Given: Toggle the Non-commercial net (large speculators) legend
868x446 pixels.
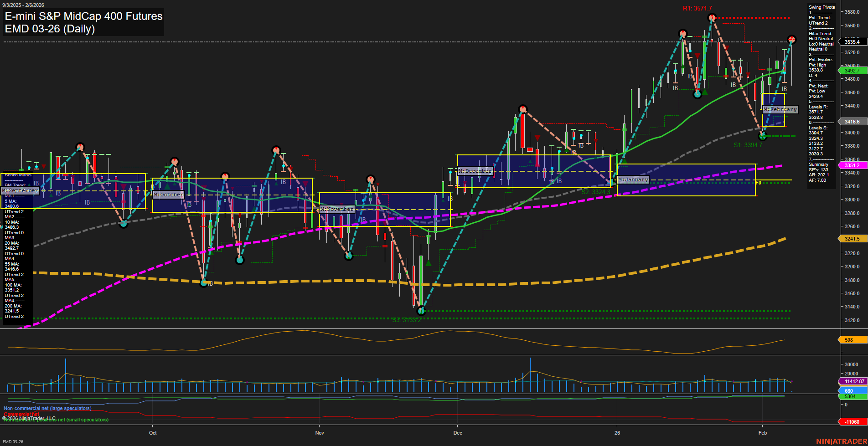Looking at the screenshot, I should (47, 408).
